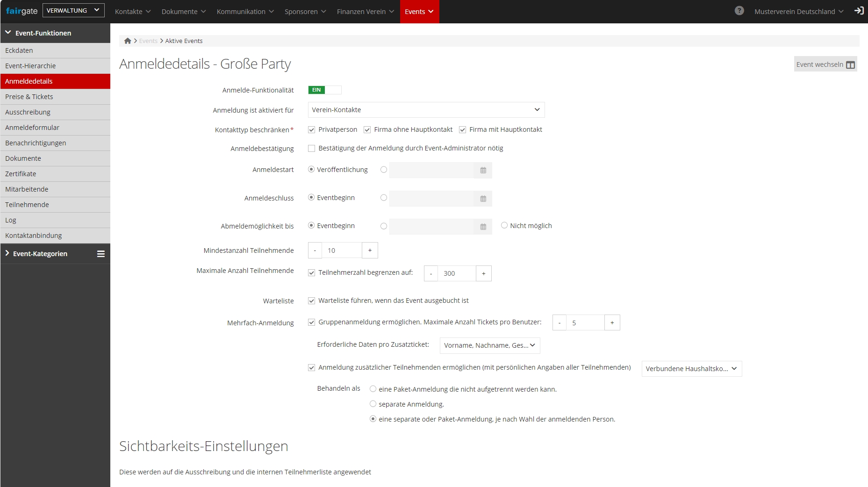Open the Verein-Kontakte dropdown
Viewport: 868px width, 487px height.
426,110
